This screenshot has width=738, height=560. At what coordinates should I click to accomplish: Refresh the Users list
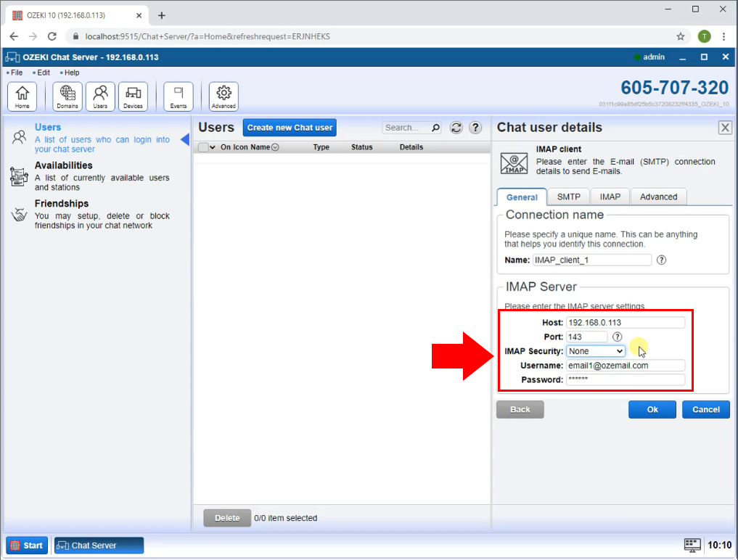[x=456, y=127]
